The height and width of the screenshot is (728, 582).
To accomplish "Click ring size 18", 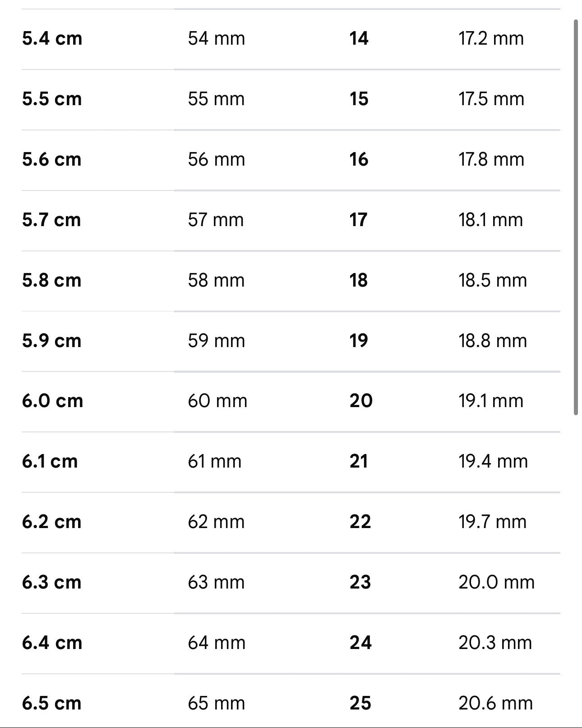I will [359, 280].
